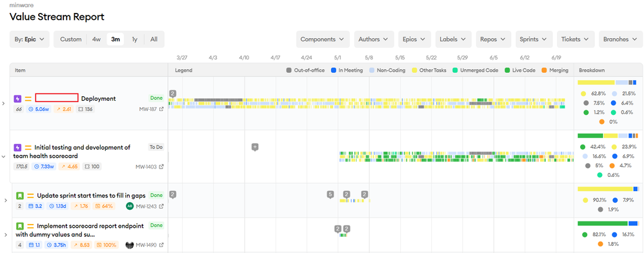Click the 100 tickets badge on Initial testing
Image resolution: width=644 pixels, height=253 pixels.
click(92, 167)
